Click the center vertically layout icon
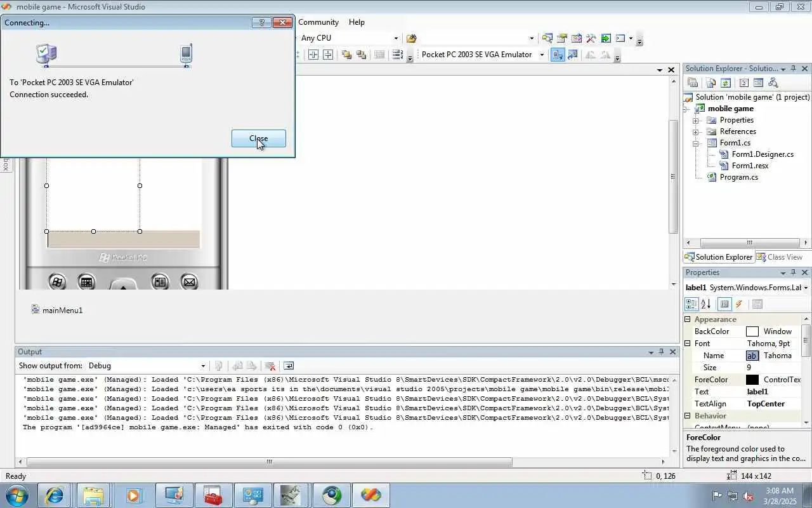 pyautogui.click(x=328, y=55)
